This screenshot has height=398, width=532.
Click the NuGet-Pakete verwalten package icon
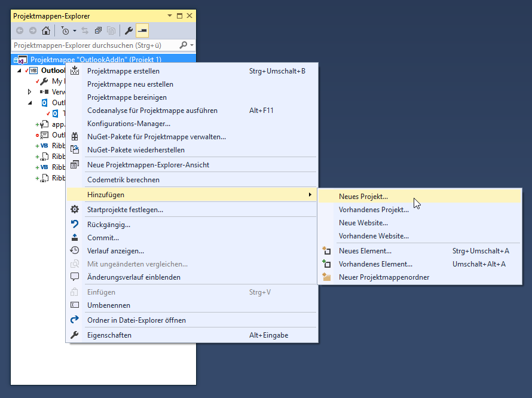75,137
